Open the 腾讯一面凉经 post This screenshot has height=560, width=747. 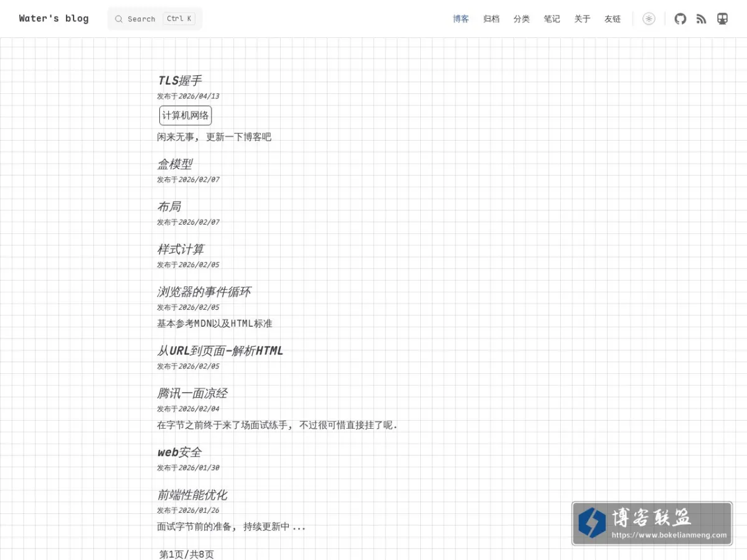click(x=192, y=393)
